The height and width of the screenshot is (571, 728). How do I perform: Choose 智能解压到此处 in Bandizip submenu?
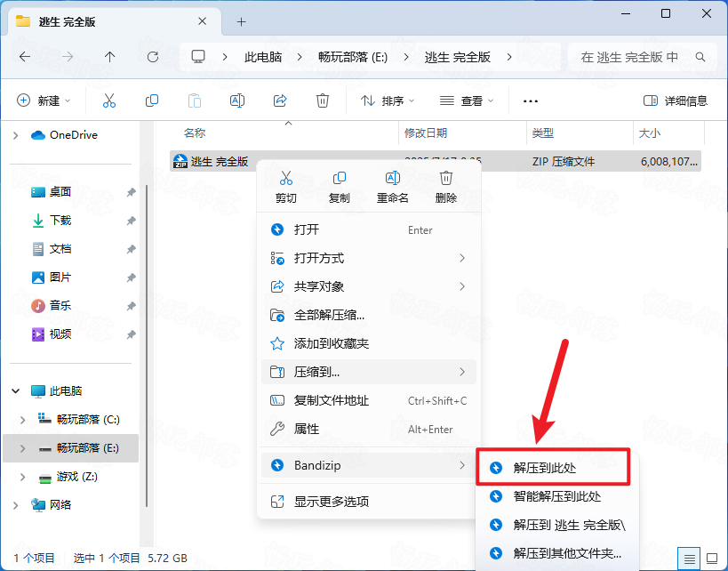(x=557, y=496)
